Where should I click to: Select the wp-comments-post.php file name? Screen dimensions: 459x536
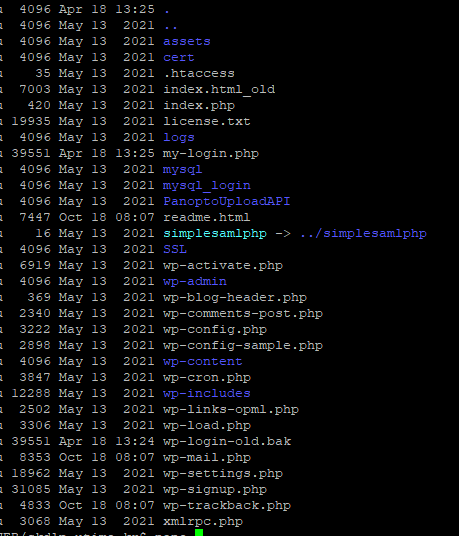[243, 313]
